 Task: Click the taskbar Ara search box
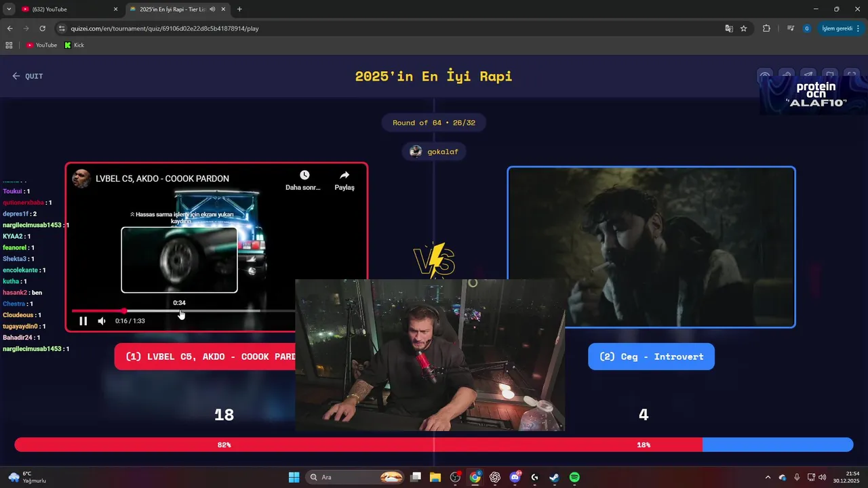355,477
